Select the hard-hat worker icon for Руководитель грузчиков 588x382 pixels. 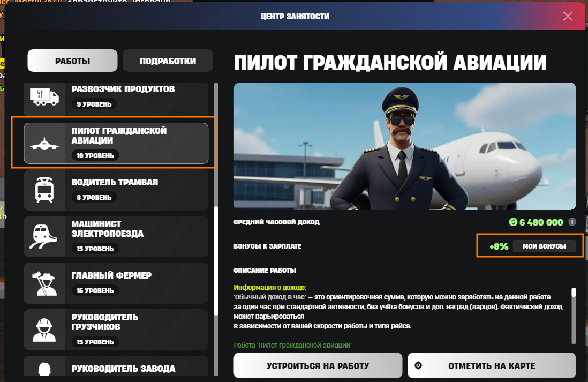(44, 330)
